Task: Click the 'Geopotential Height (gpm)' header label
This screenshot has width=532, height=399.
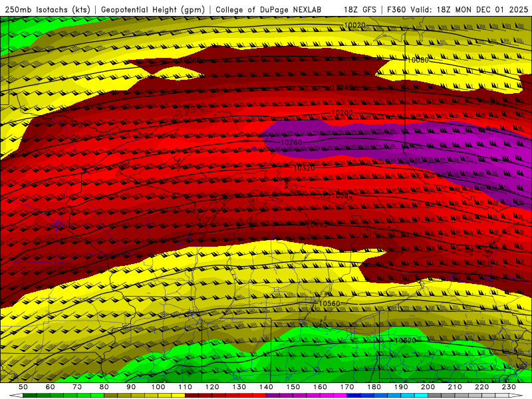Action: tap(153, 9)
